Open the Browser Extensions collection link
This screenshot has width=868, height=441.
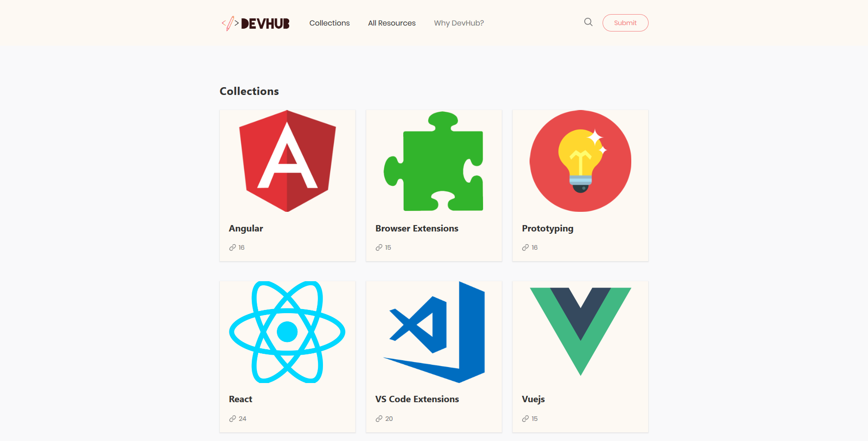point(416,228)
